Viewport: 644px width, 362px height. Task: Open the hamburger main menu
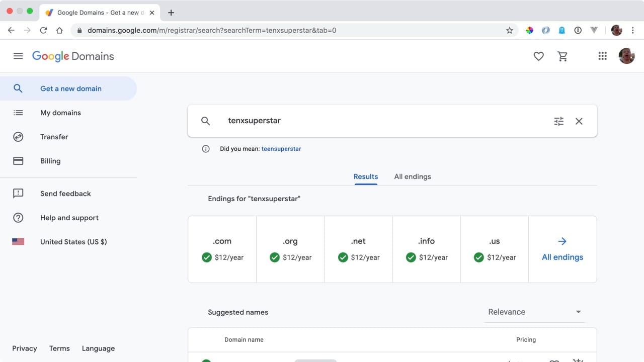pos(18,56)
